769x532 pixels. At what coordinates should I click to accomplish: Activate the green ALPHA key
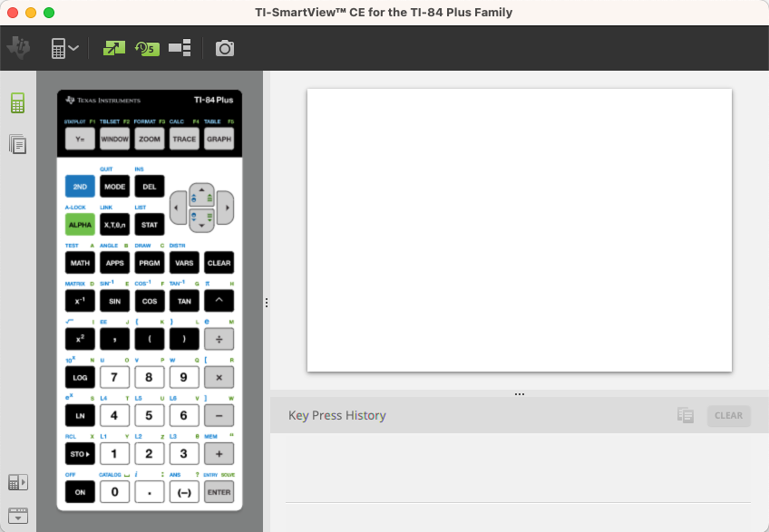(x=80, y=225)
